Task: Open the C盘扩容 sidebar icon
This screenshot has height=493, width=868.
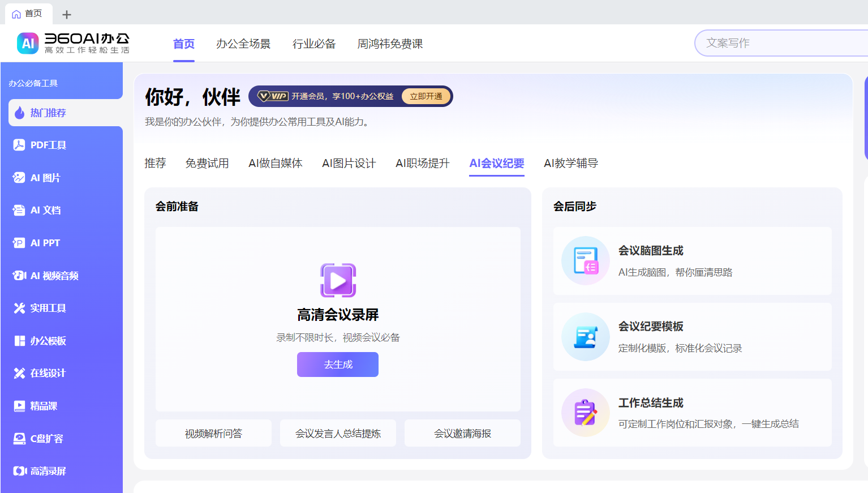Action: pos(19,439)
